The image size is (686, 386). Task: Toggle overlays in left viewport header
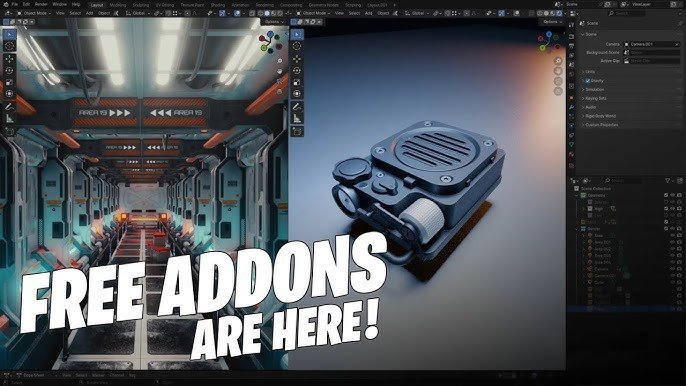(x=238, y=13)
